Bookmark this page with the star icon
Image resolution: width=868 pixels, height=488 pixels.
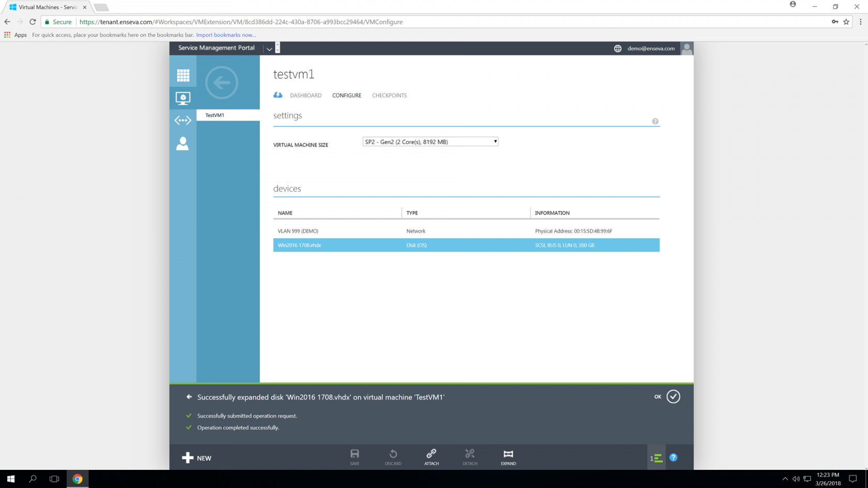846,22
